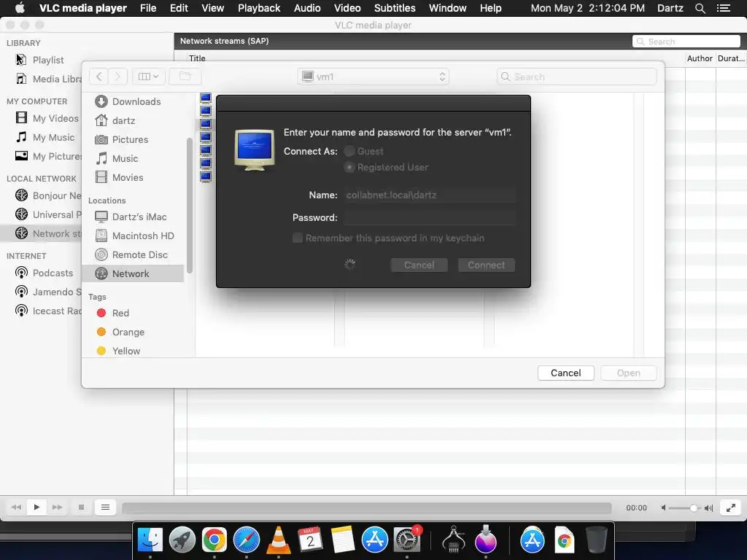
Task: Click the Title column header
Action: point(197,58)
